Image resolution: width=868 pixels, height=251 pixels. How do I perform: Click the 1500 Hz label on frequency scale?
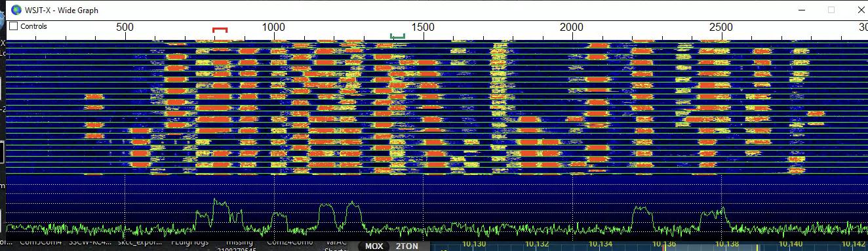coord(423,27)
